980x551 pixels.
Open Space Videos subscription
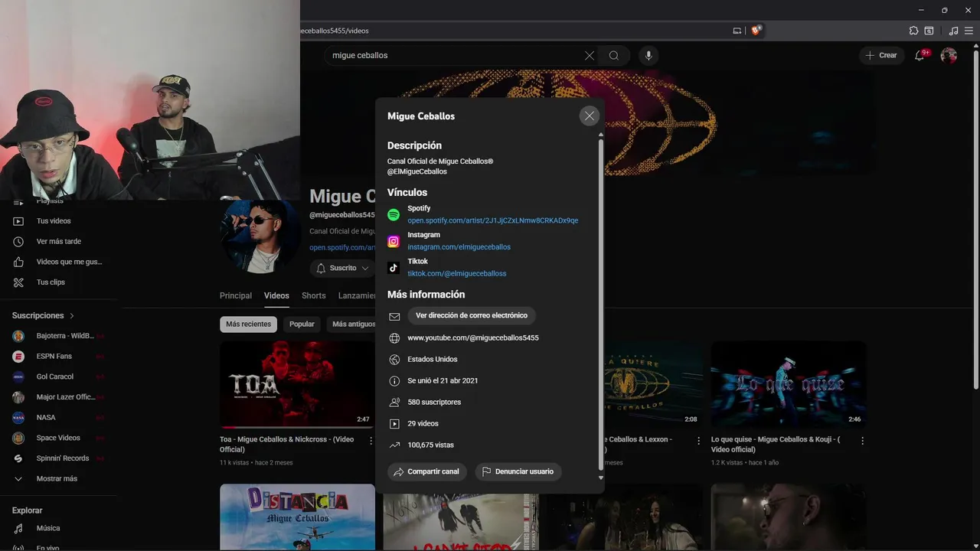(58, 438)
